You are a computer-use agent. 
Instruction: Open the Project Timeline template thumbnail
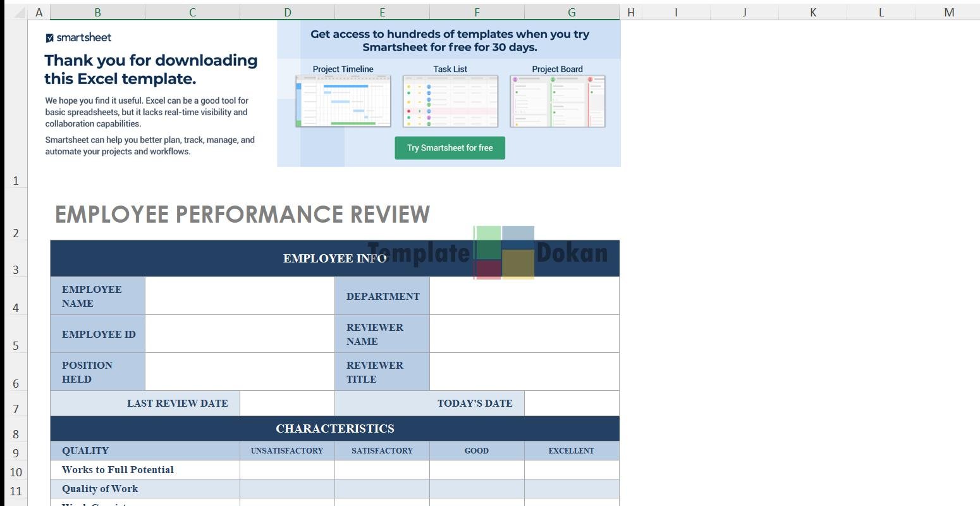343,101
